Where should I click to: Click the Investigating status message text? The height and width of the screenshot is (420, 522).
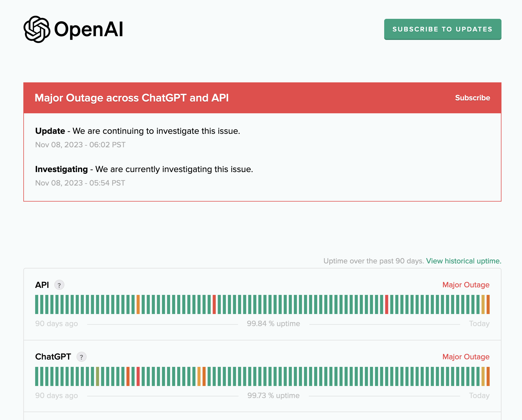(144, 169)
